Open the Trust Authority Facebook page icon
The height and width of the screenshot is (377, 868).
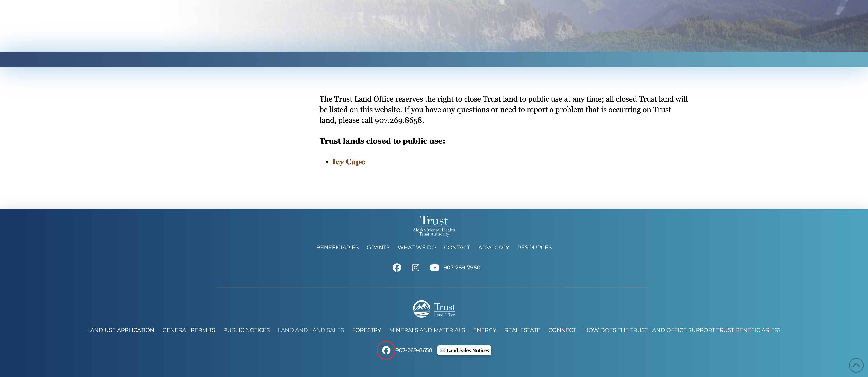pyautogui.click(x=397, y=267)
